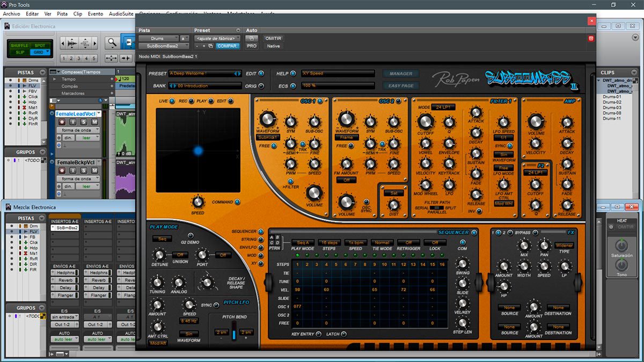Click the COMPAR button

point(228,46)
